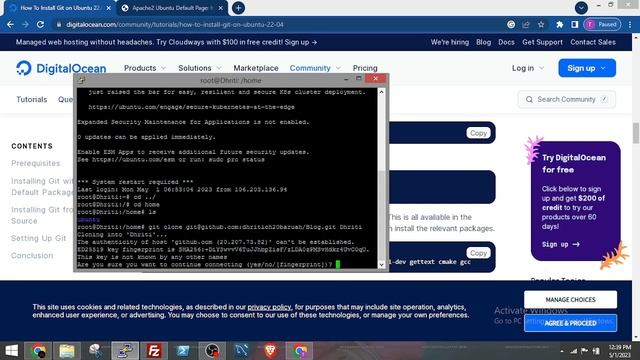Image resolution: width=640 pixels, height=360 pixels.
Task: Click the Search Community field
Action: click(x=567, y=99)
